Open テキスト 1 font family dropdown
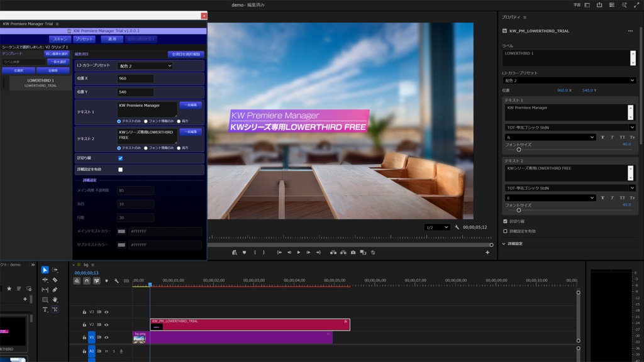The width and height of the screenshot is (644, 362). click(x=570, y=128)
